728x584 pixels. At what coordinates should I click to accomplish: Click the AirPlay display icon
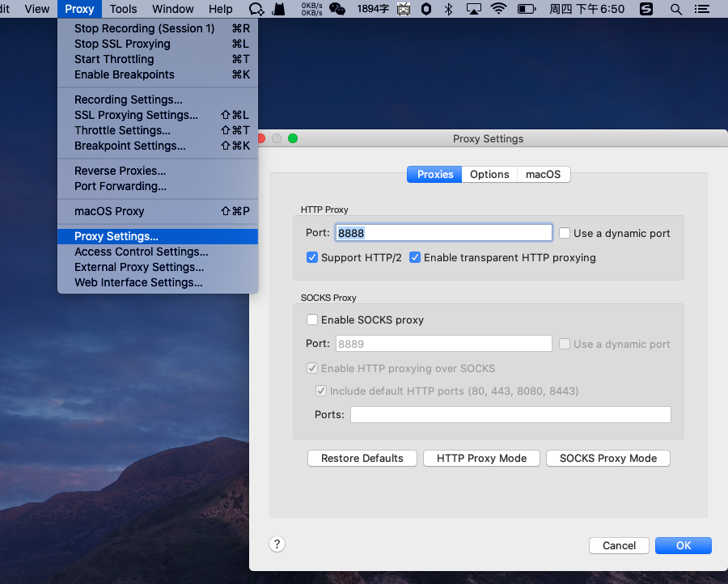pos(473,9)
